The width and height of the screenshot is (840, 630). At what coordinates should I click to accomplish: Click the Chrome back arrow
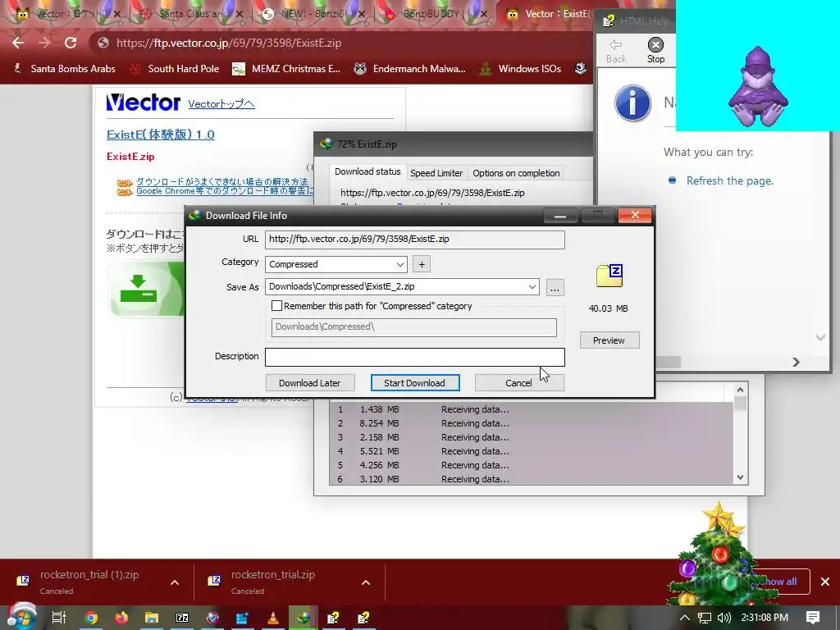click(18, 43)
